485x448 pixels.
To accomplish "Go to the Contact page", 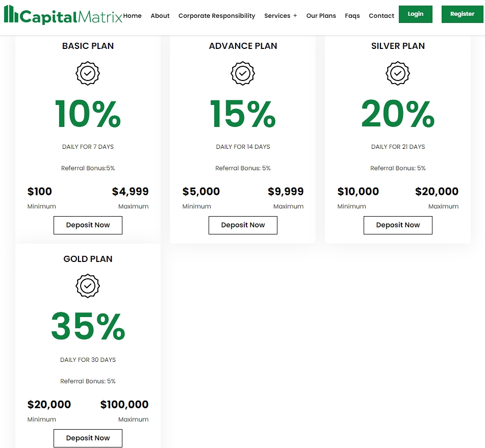I will tap(381, 16).
